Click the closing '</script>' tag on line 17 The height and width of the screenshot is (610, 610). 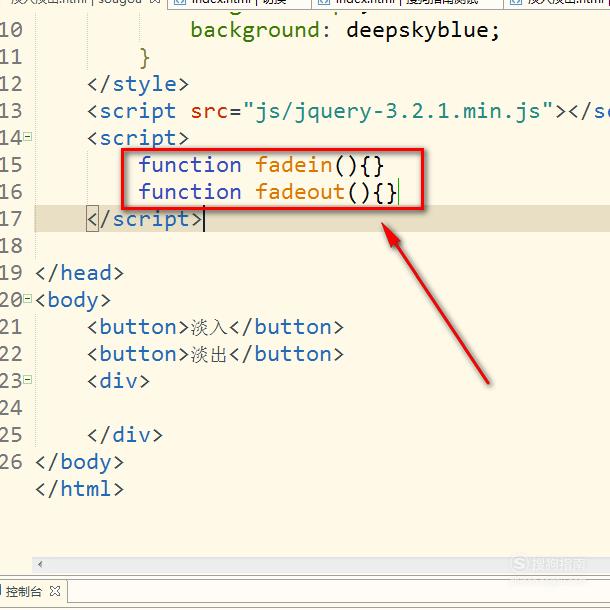(144, 219)
